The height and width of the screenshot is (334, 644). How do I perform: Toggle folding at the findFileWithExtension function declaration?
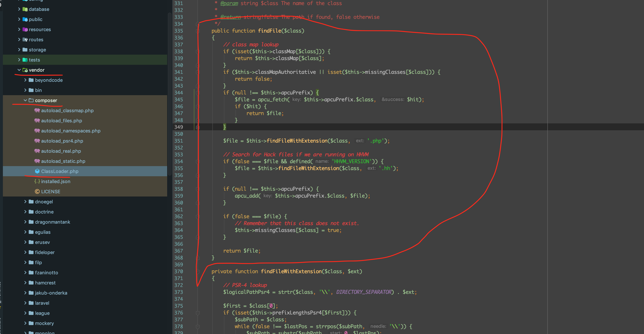(198, 272)
